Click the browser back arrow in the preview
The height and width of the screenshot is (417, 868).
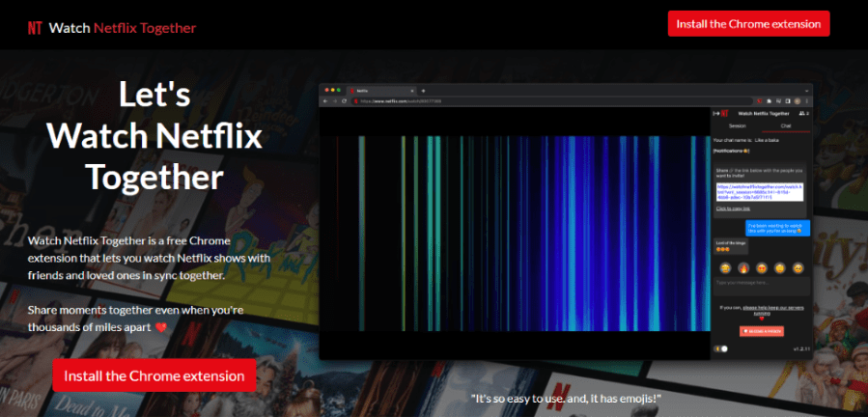point(325,101)
